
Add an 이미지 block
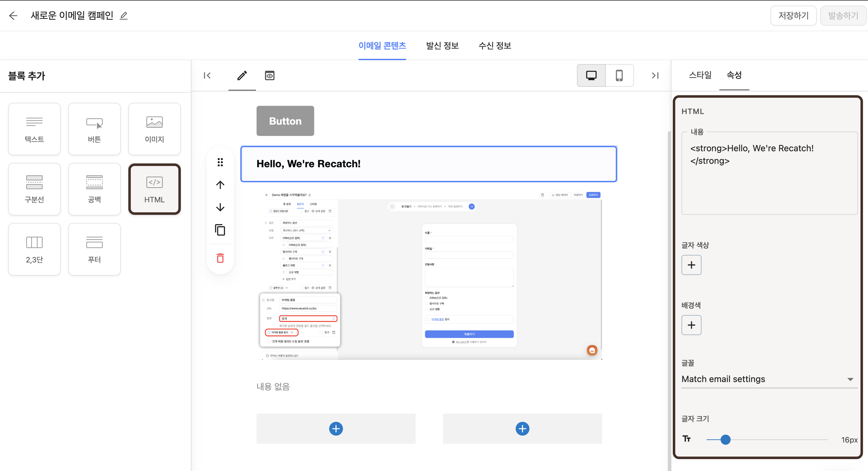click(x=154, y=129)
